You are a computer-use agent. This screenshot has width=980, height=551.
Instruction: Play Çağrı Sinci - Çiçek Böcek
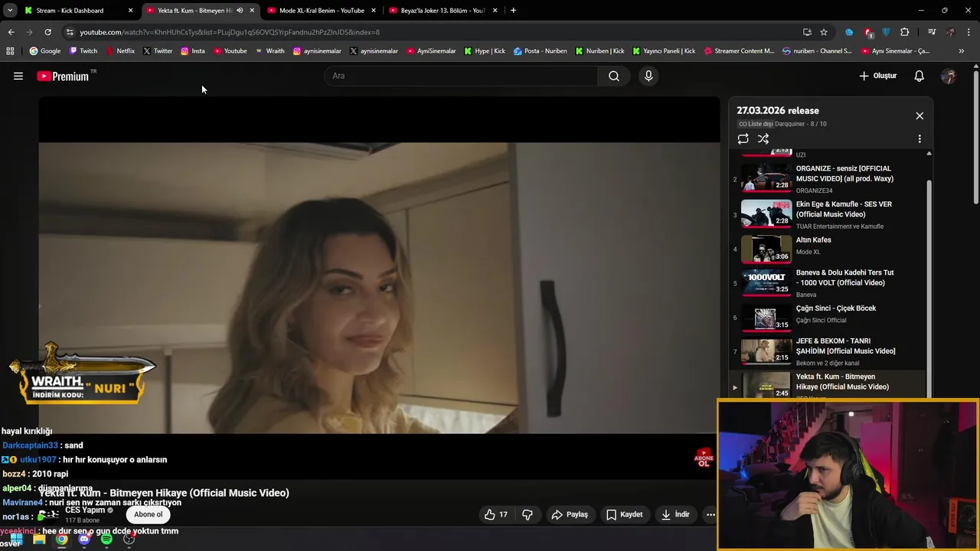click(x=827, y=318)
